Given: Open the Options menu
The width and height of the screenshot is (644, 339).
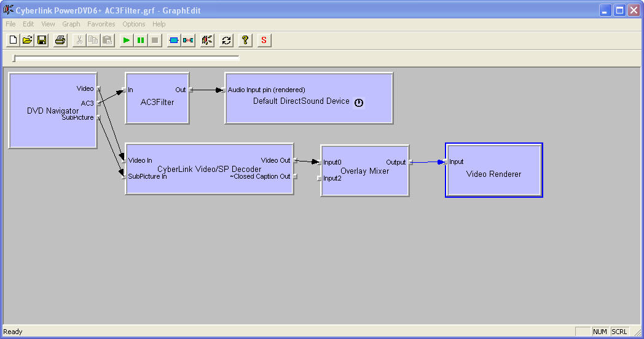Looking at the screenshot, I should point(134,24).
